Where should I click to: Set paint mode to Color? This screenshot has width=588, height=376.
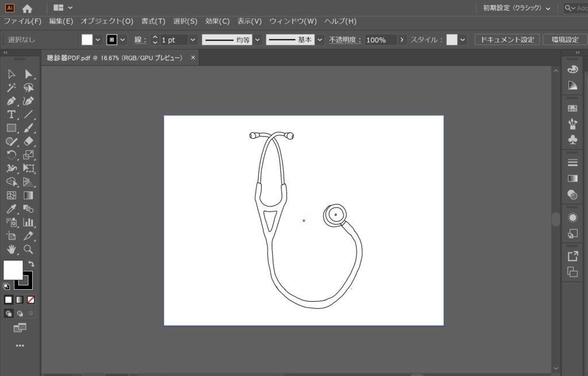[x=8, y=300]
